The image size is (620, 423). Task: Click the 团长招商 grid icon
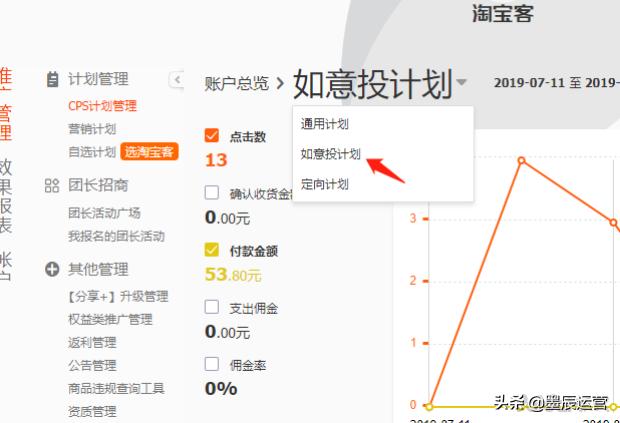coord(52,185)
